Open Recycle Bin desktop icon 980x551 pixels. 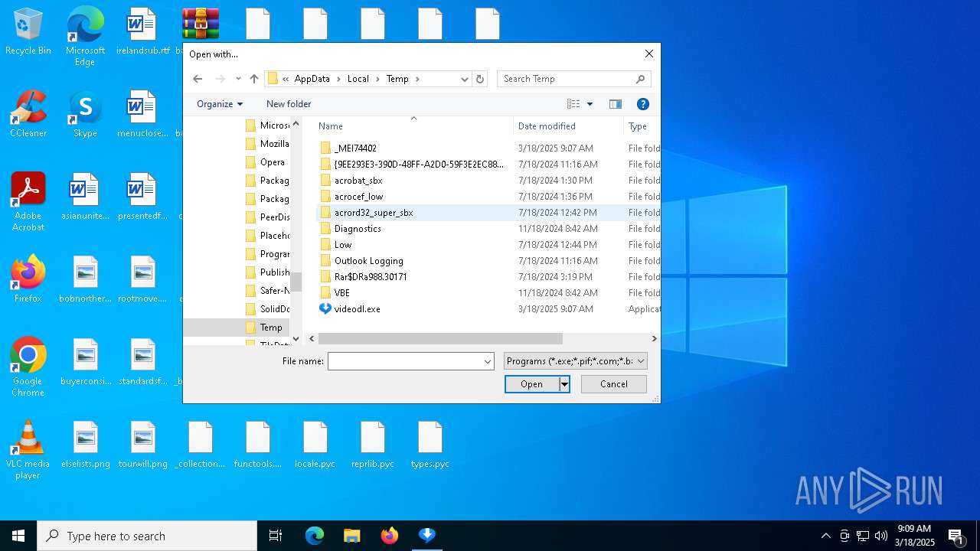(28, 32)
